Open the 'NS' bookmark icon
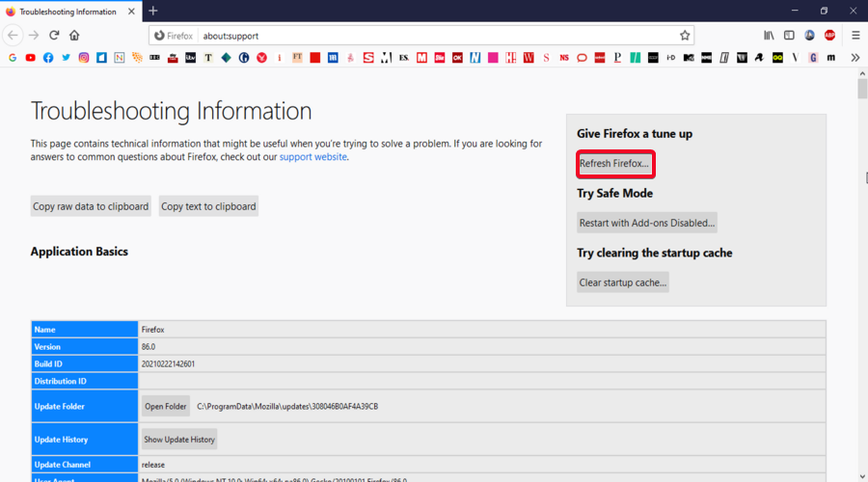The image size is (868, 482). point(564,58)
